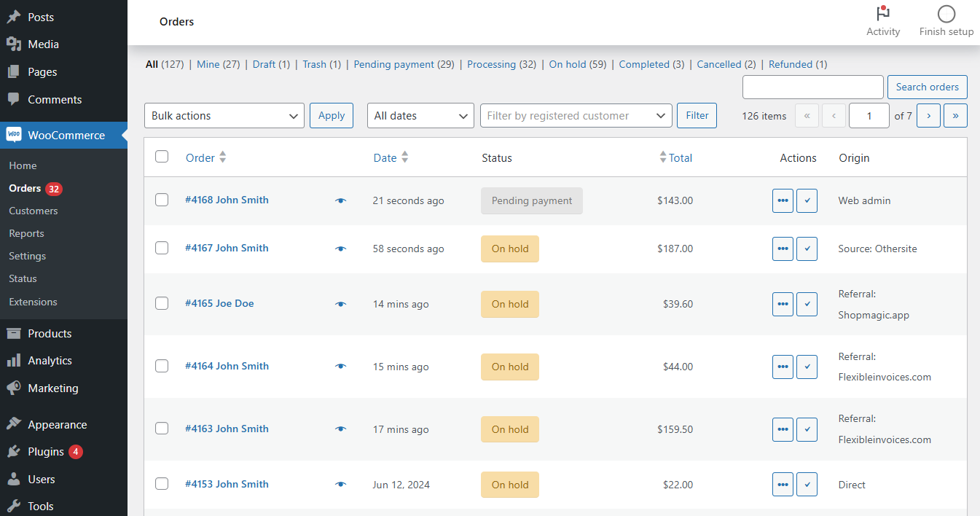This screenshot has width=980, height=516.
Task: Click the Finish setup circle icon
Action: click(x=946, y=14)
